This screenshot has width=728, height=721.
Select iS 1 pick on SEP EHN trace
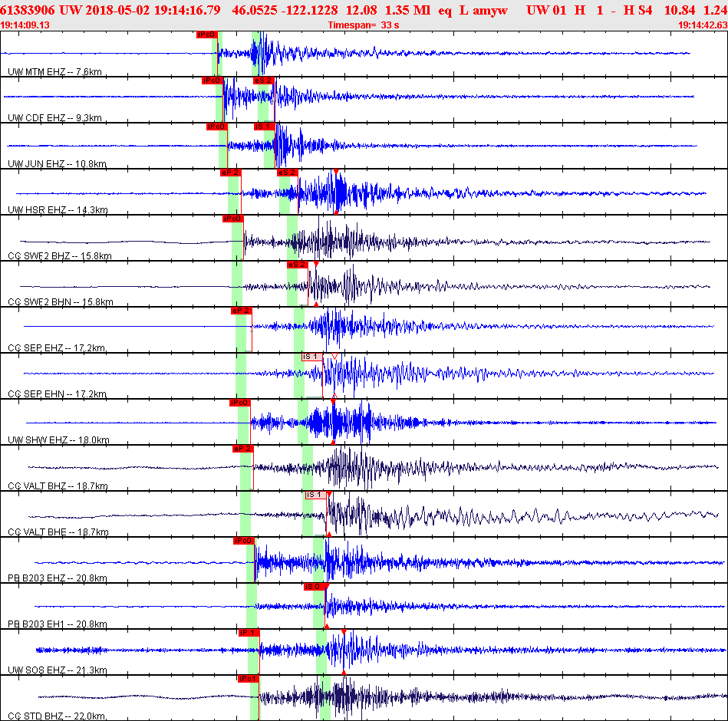coord(312,357)
